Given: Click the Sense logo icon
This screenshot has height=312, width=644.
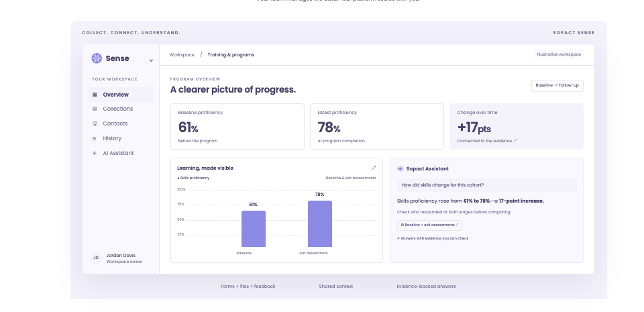Looking at the screenshot, I should click(97, 58).
